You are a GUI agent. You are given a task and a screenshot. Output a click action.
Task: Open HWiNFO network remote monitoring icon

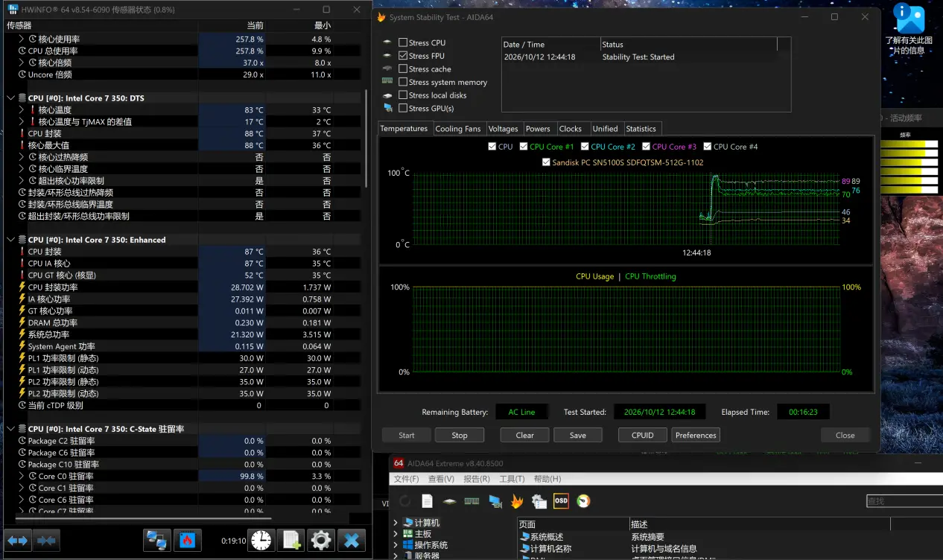coord(156,540)
